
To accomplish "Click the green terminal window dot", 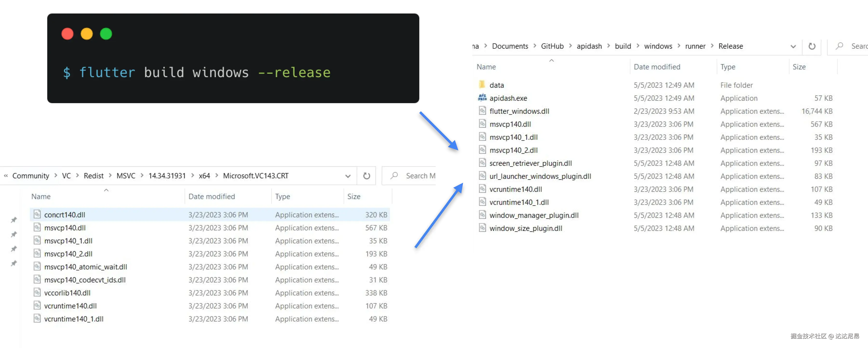I will (x=106, y=34).
